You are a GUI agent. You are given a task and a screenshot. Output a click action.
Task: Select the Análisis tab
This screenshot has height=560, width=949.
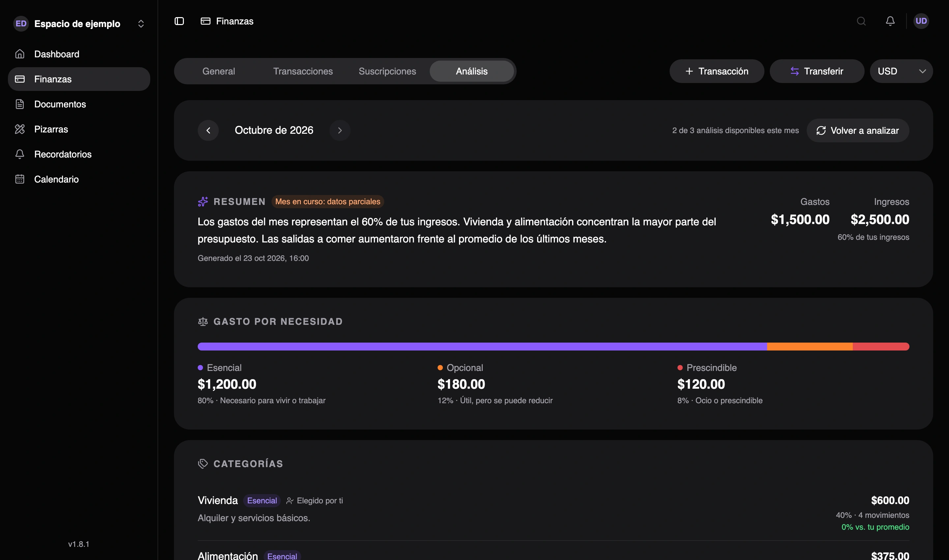coord(472,71)
